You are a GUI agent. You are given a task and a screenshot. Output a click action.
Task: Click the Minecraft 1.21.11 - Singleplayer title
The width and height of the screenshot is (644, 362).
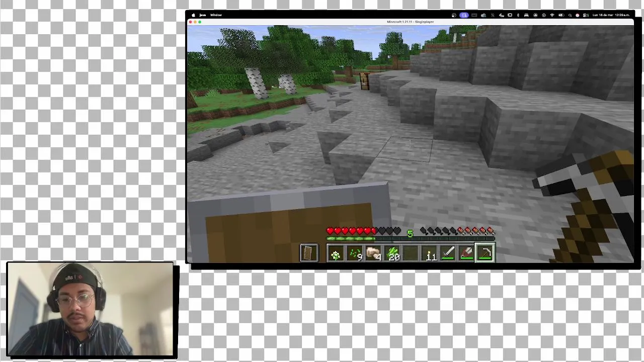click(x=410, y=22)
